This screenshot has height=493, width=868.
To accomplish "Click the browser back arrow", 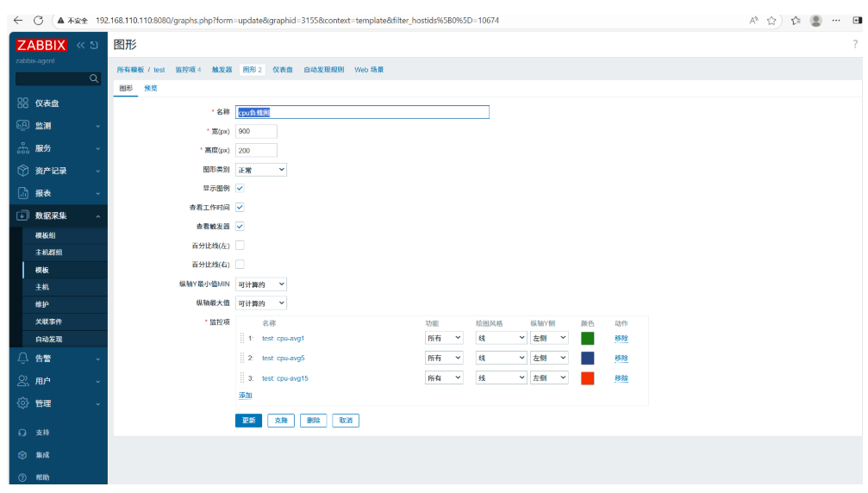I will click(x=18, y=21).
